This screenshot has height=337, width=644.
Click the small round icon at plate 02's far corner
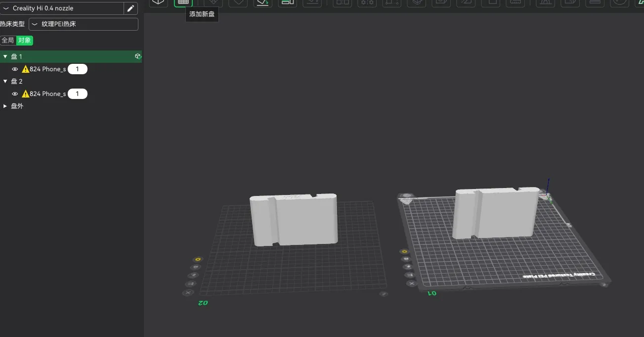tap(383, 294)
